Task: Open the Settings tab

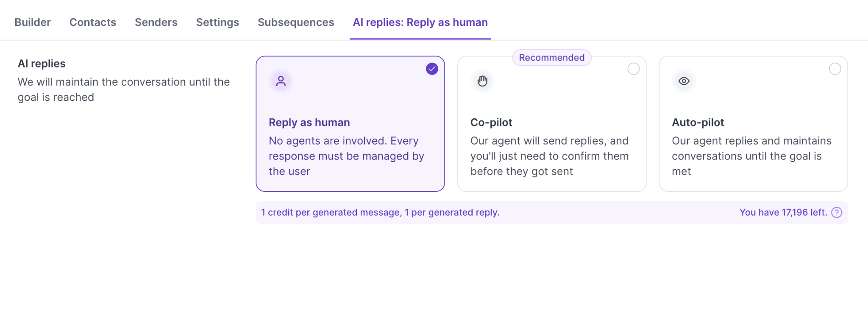Action: point(217,22)
